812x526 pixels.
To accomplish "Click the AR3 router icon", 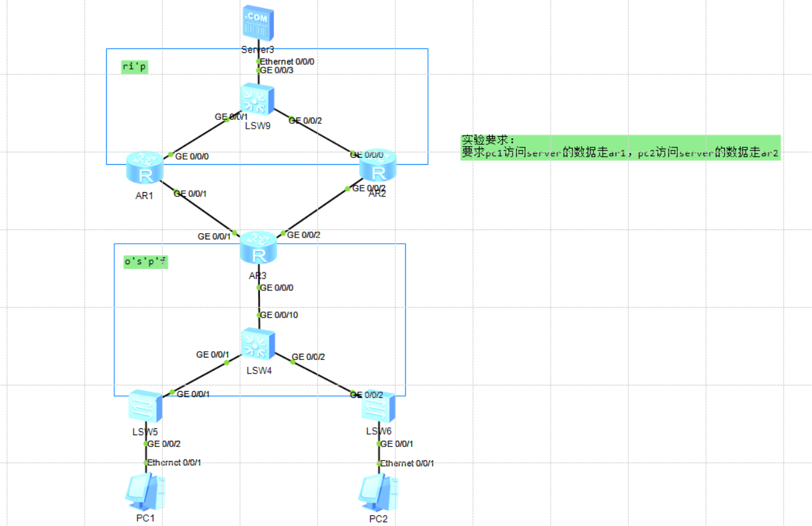I will pyautogui.click(x=258, y=247).
